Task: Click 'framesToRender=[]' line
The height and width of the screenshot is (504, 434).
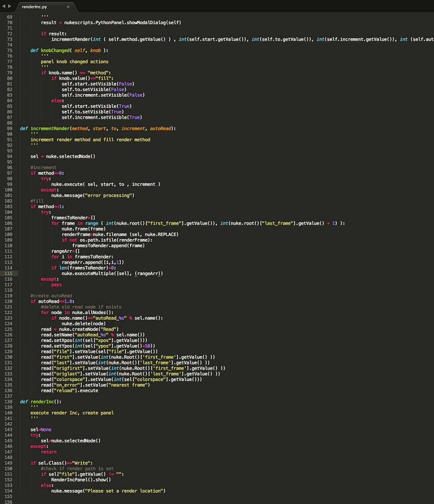Action: [x=73, y=217]
